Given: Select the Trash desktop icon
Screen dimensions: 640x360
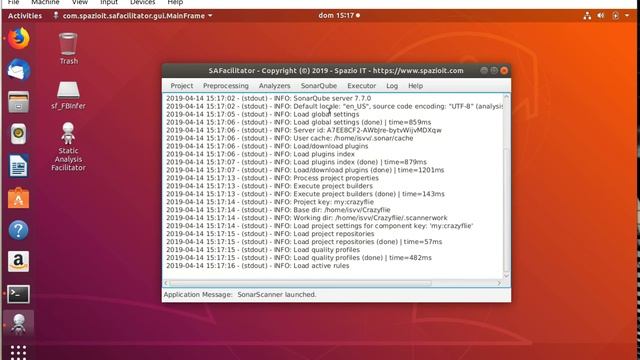Looking at the screenshot, I should [68, 49].
